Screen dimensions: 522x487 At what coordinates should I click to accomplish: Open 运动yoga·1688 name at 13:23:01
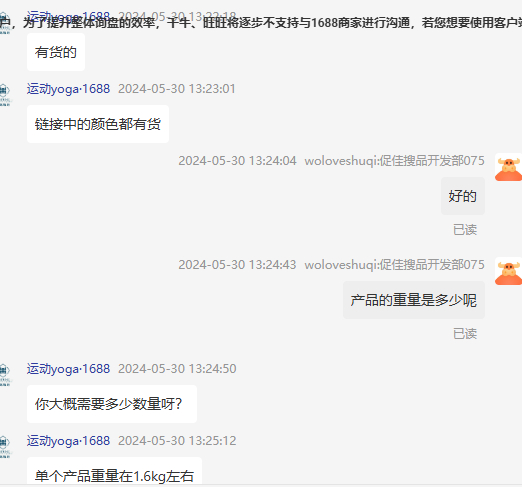coord(68,89)
